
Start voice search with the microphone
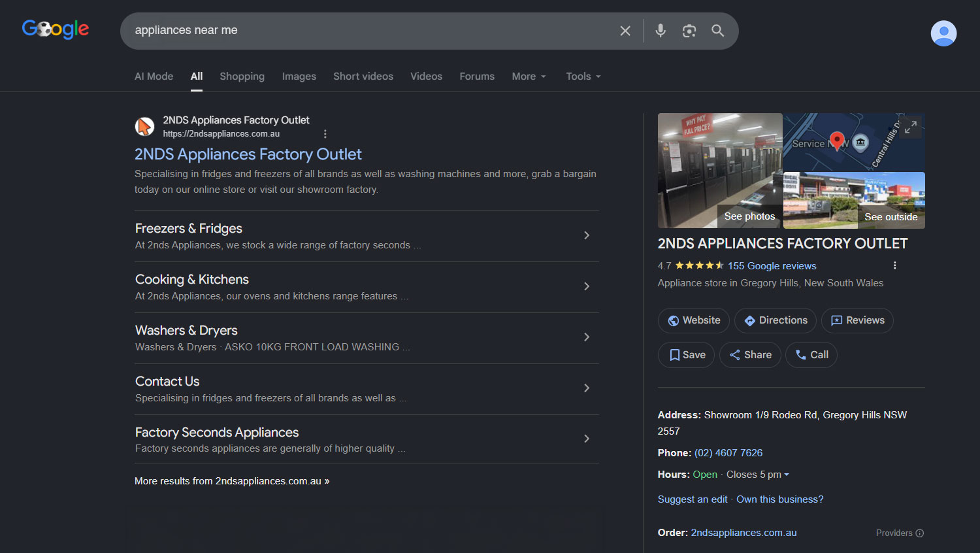(x=661, y=31)
